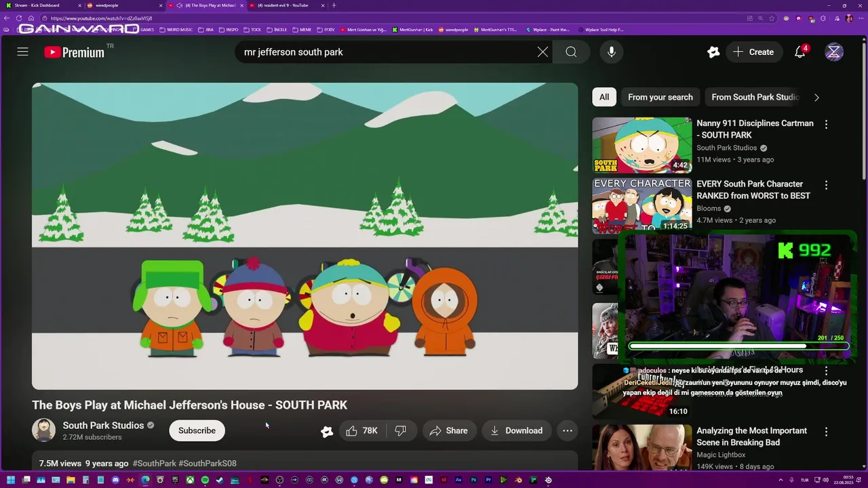Open Windows Start menu
This screenshot has width=868, height=488.
[x=11, y=480]
